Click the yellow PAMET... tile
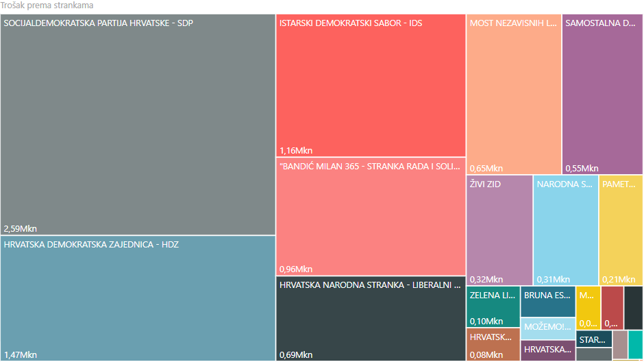This screenshot has width=644, height=362. point(621,230)
